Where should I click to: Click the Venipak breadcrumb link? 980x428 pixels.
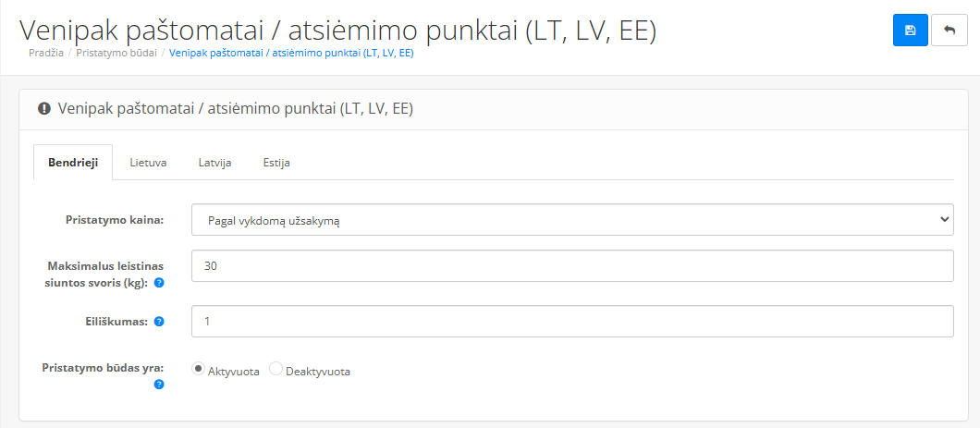pos(291,53)
